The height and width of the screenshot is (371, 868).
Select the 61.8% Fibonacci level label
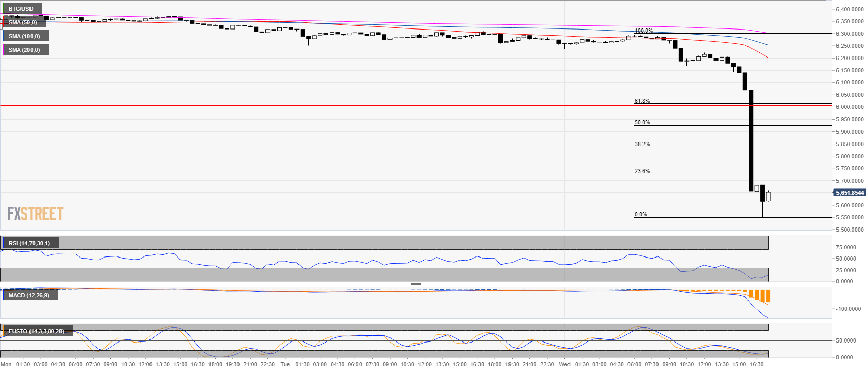click(642, 101)
